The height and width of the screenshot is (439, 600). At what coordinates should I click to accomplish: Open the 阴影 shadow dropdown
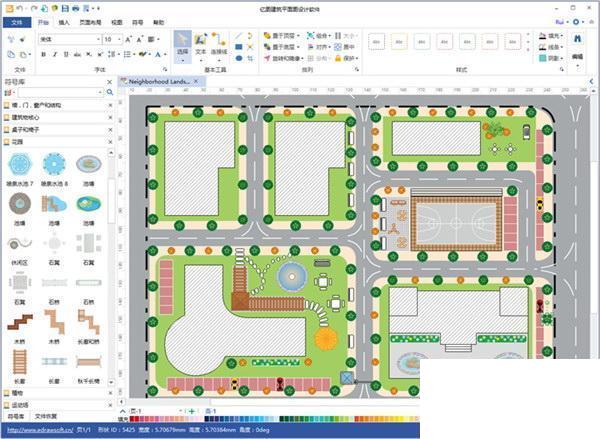551,58
